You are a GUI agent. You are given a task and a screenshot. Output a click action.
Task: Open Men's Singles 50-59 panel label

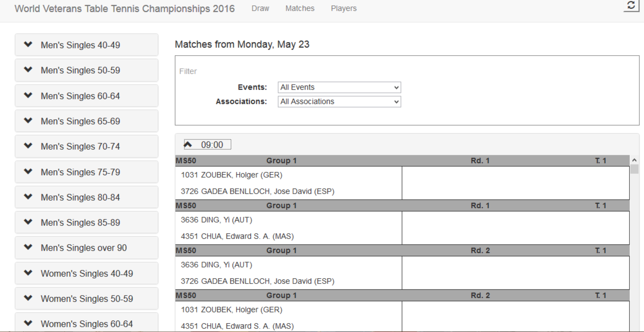[x=80, y=70]
